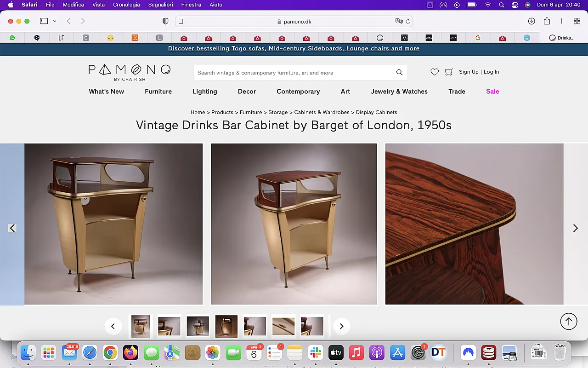Viewport: 588px width, 368px height.
Task: Click the Discover bestselling Togo sofas banner link
Action: click(294, 48)
